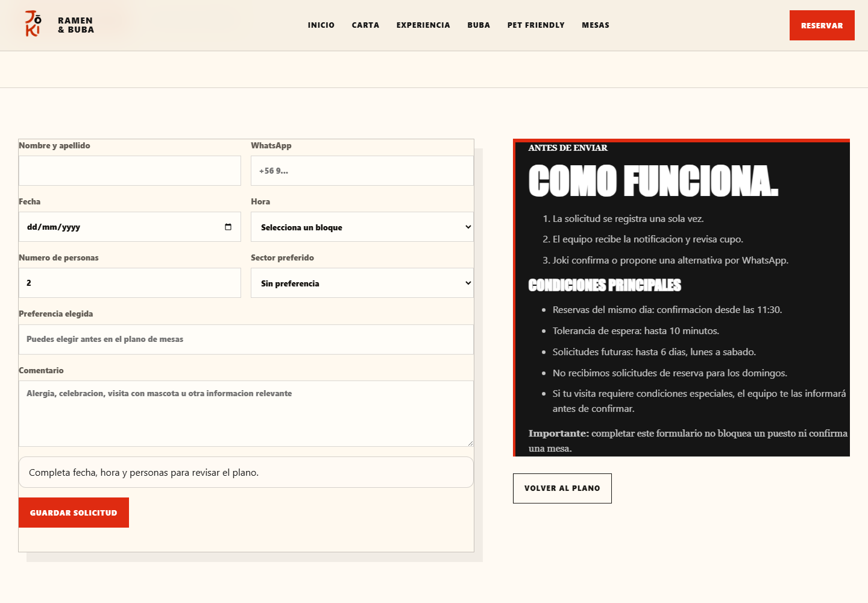Go to the Inicio menu item
Viewport: 868px width, 603px height.
pyautogui.click(x=321, y=25)
